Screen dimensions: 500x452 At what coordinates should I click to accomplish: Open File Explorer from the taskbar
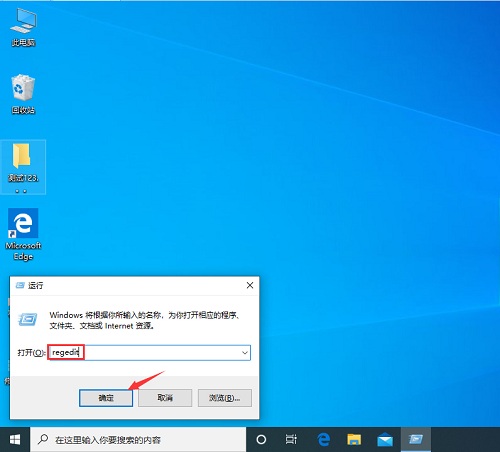(x=354, y=440)
